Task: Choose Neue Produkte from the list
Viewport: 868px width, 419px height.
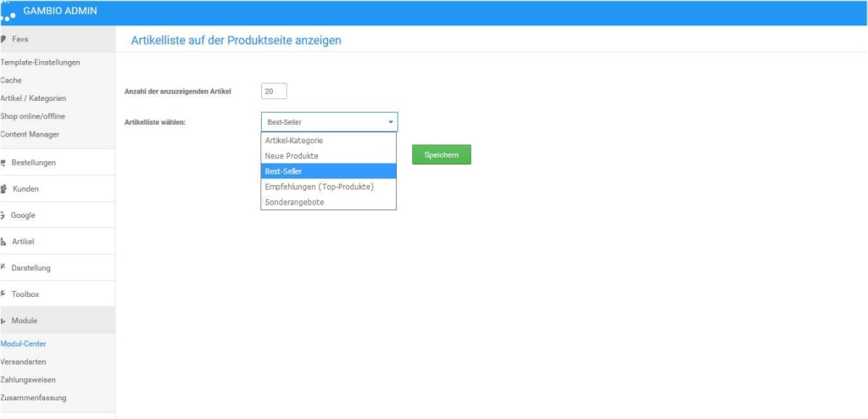Action: [328, 156]
